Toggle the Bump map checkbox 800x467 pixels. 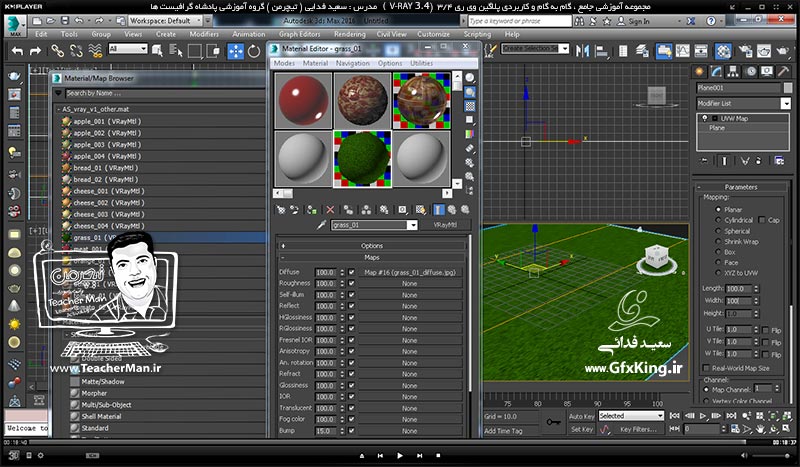[351, 431]
